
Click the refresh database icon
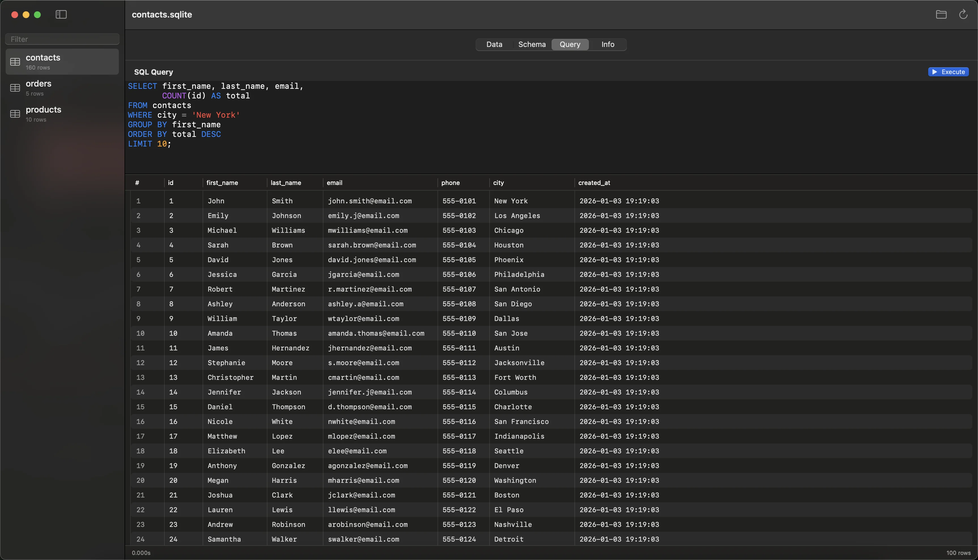(x=963, y=15)
